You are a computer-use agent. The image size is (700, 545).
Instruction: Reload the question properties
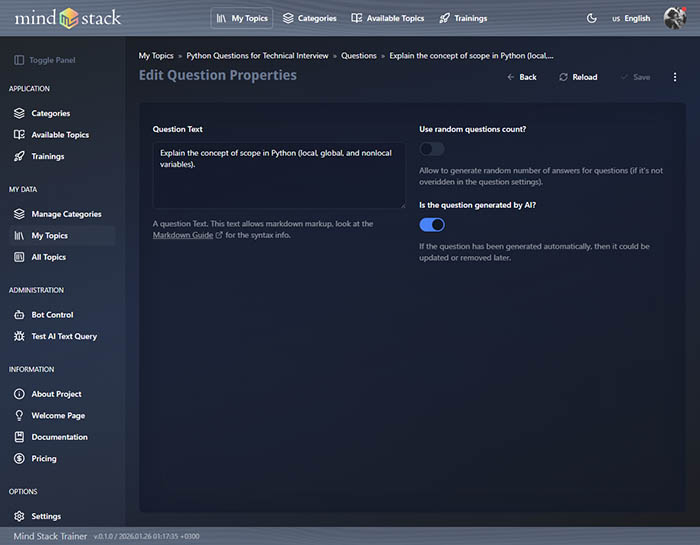(578, 77)
